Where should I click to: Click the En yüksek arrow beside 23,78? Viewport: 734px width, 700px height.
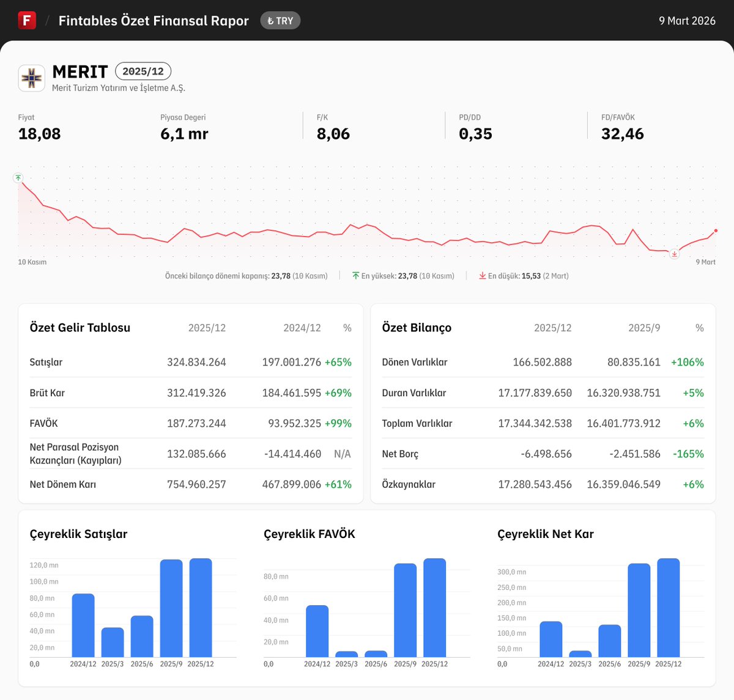tap(355, 275)
